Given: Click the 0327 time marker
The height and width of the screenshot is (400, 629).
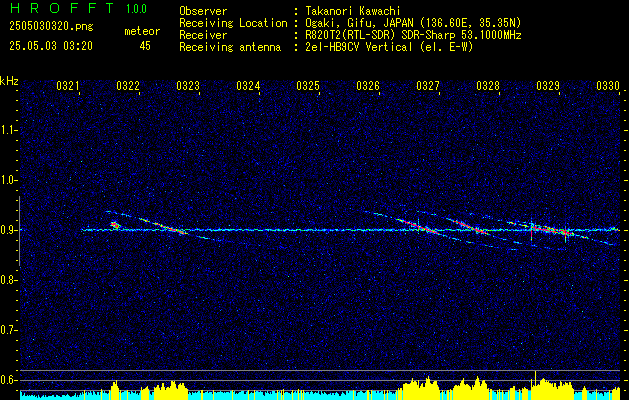Looking at the screenshot, I should pyautogui.click(x=428, y=86).
